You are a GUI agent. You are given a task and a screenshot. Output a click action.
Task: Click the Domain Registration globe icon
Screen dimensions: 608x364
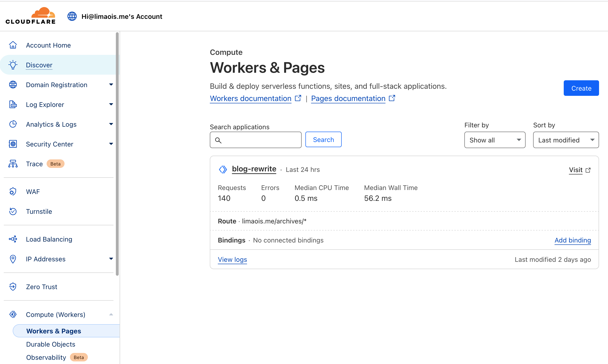click(13, 85)
